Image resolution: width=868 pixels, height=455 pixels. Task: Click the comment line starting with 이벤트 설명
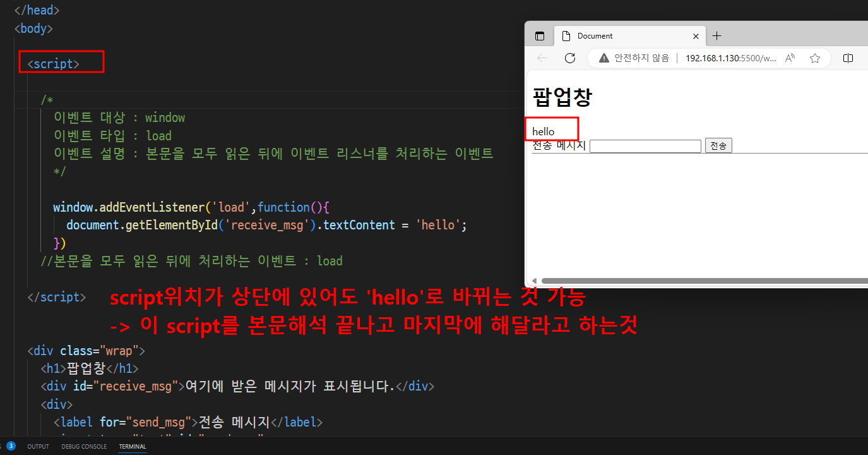coord(273,154)
